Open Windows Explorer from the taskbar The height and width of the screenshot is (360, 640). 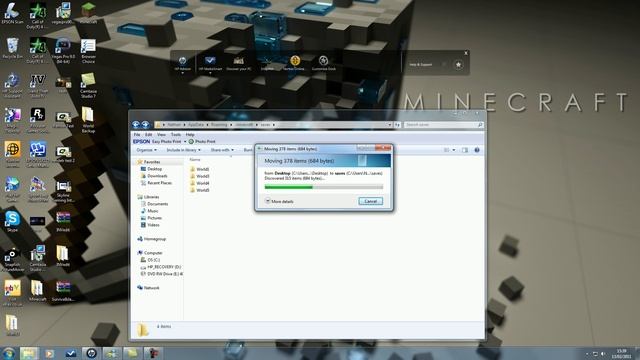click(29, 353)
